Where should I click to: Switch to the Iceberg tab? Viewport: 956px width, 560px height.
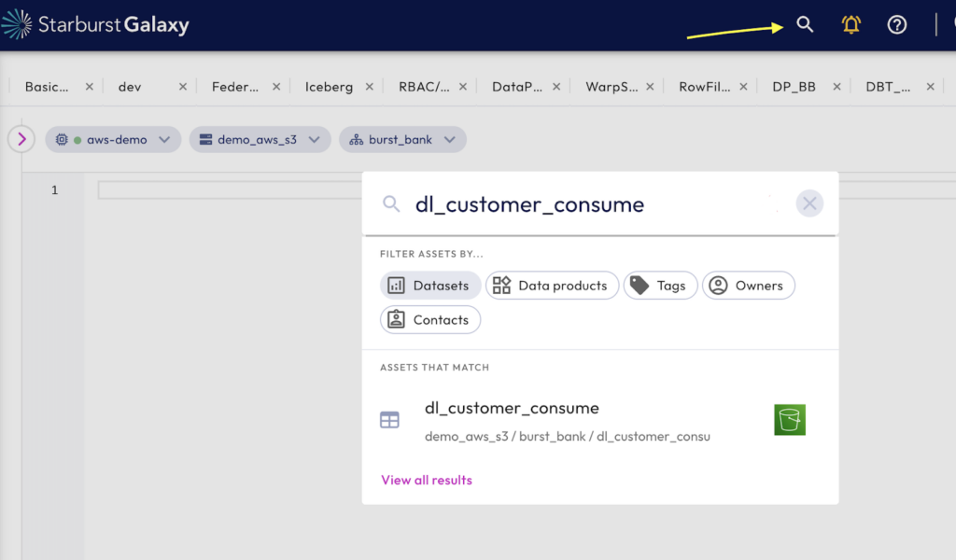click(x=329, y=87)
